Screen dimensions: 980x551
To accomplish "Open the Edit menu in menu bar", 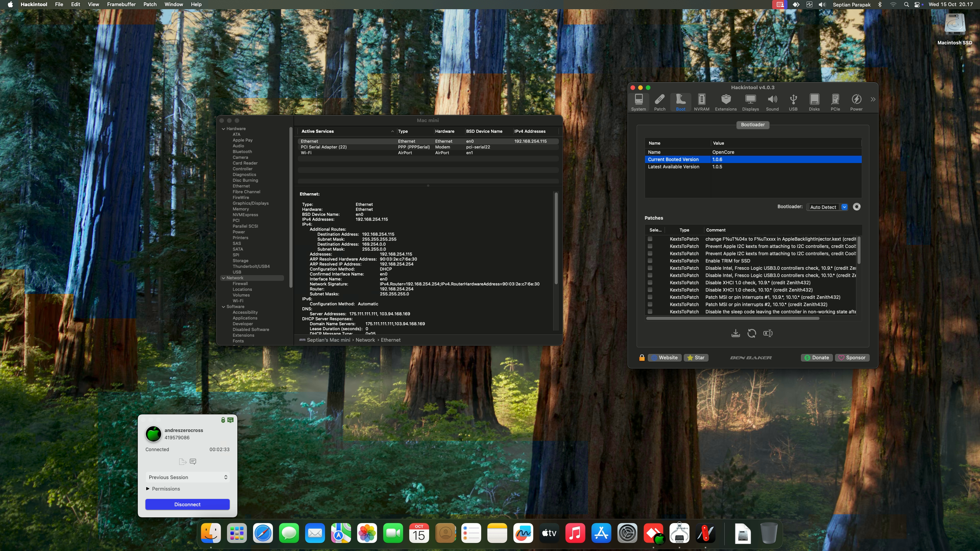I will click(x=75, y=5).
